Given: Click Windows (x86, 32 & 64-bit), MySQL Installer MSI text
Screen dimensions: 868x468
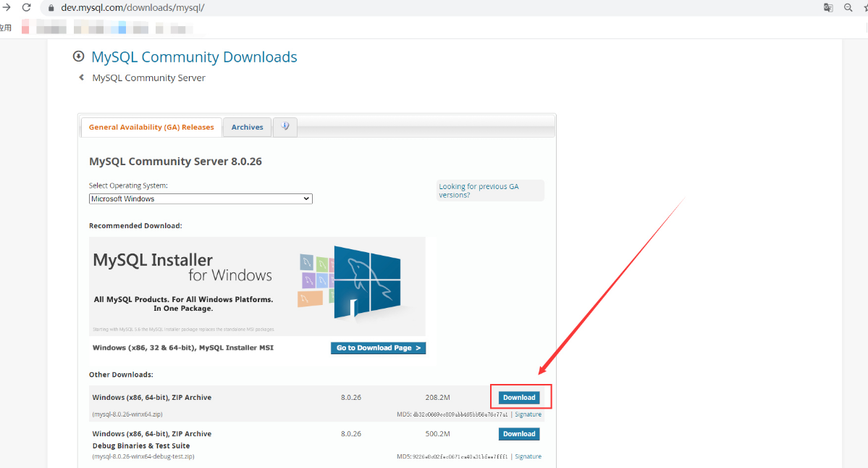Looking at the screenshot, I should point(182,348).
